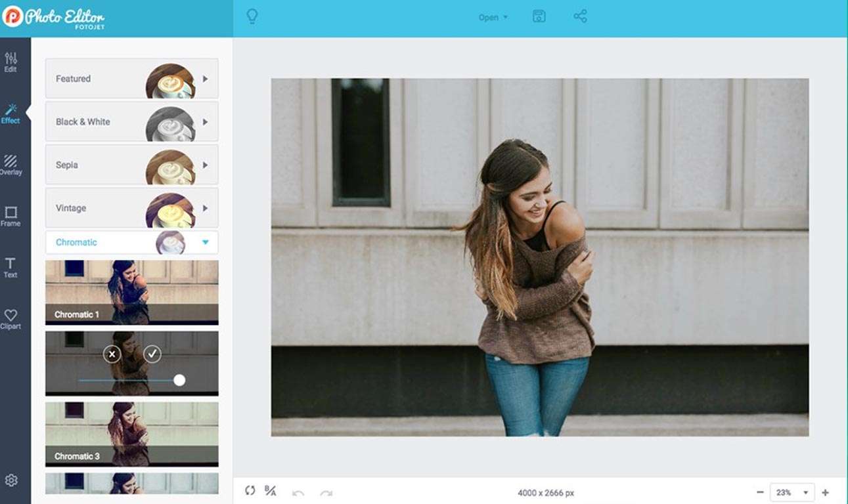Click the save icon in top bar
Screen dimensions: 848x504
[539, 17]
